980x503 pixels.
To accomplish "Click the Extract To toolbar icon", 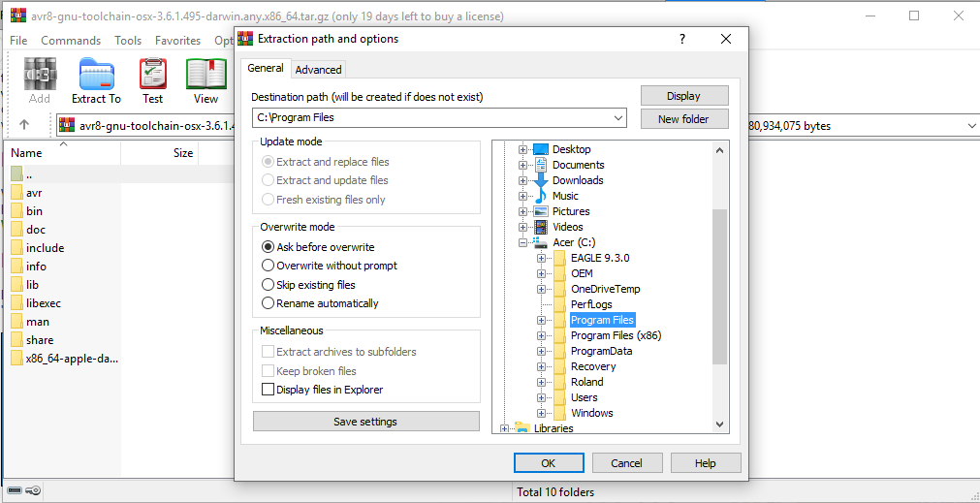I will [x=96, y=80].
